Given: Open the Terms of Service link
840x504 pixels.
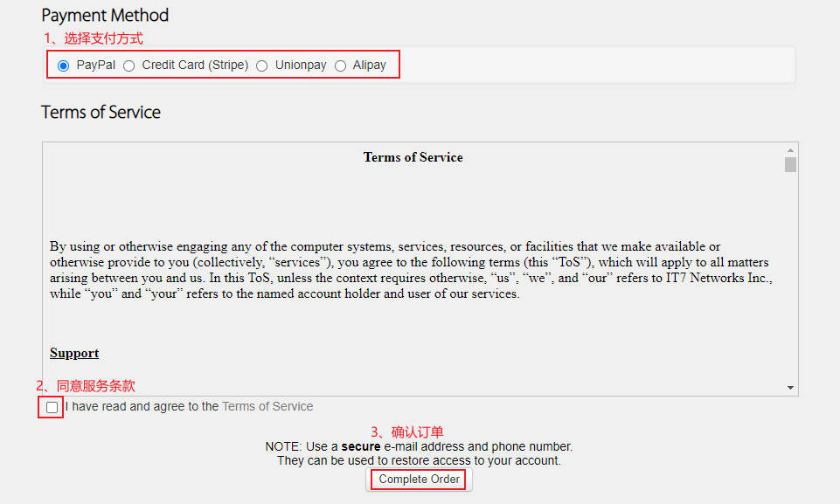Looking at the screenshot, I should click(x=267, y=406).
